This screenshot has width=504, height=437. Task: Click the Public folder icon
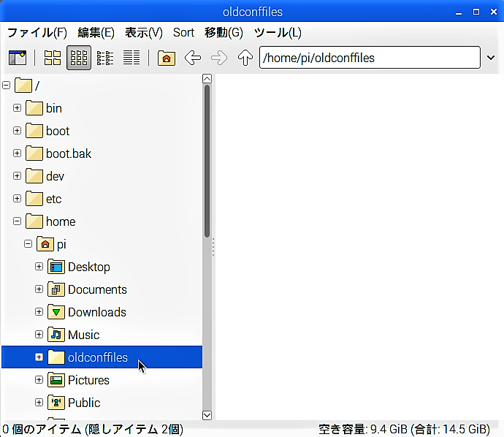point(56,403)
